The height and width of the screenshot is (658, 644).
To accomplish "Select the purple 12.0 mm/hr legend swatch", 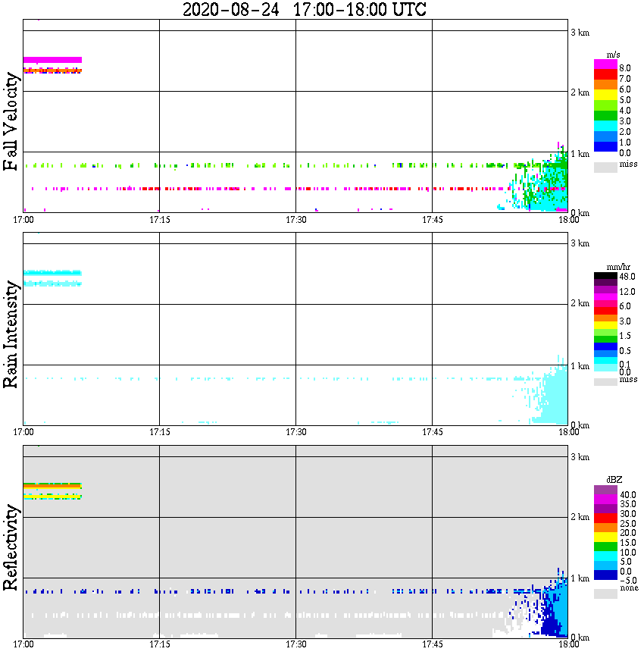I will tap(605, 290).
